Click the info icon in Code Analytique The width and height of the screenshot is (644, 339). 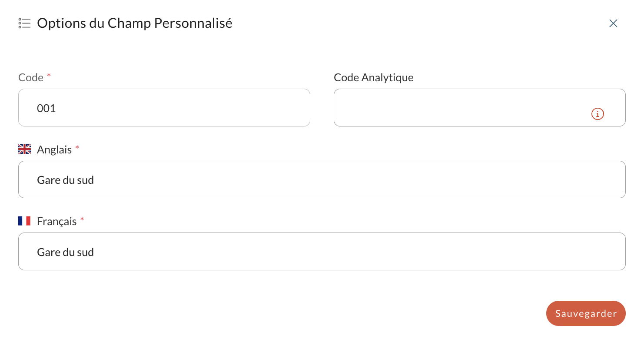pos(598,114)
